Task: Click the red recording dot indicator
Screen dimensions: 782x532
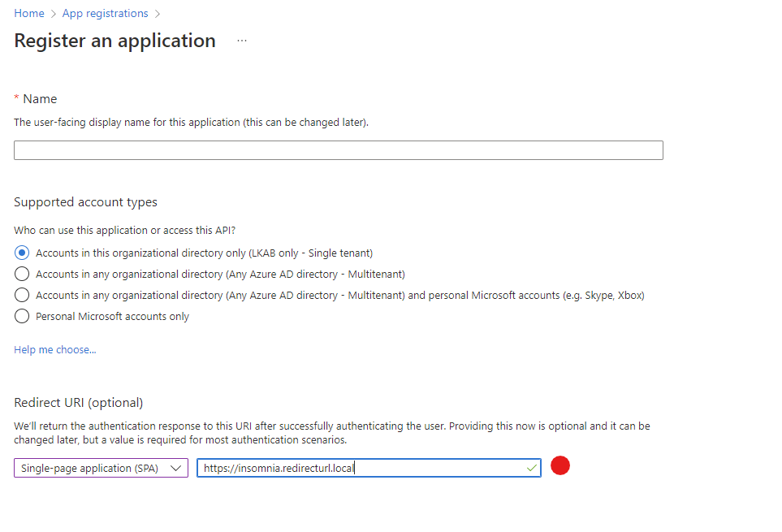Action: pos(560,465)
